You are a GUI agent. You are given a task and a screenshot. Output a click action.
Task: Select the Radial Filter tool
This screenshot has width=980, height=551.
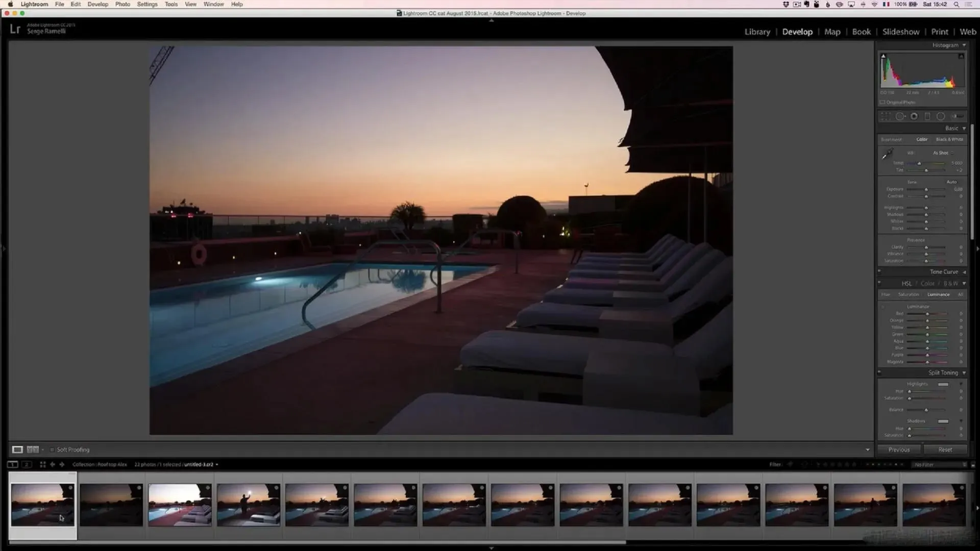941,116
